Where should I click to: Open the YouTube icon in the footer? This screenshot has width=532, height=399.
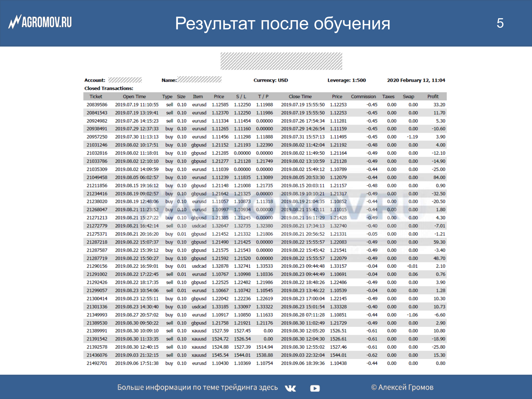click(315, 388)
